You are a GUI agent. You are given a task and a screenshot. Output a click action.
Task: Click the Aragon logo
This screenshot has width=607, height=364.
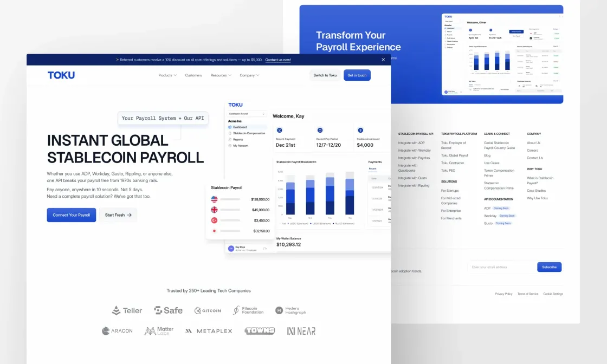point(117,331)
